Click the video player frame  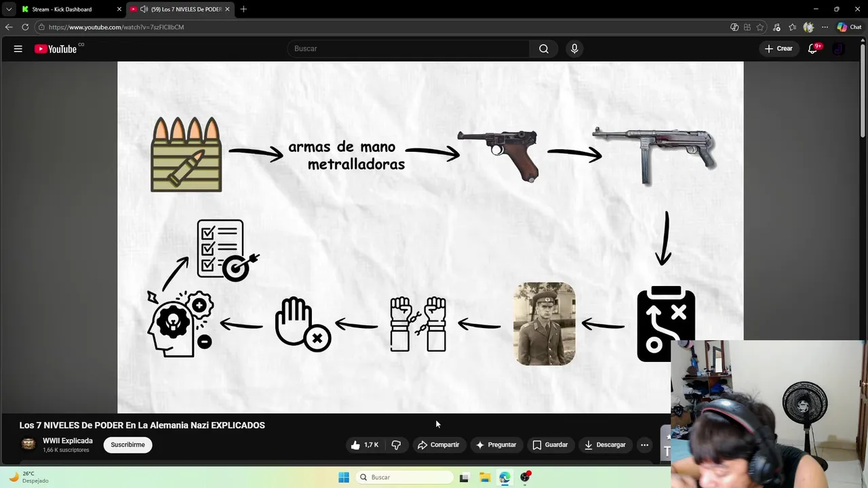[x=430, y=237]
